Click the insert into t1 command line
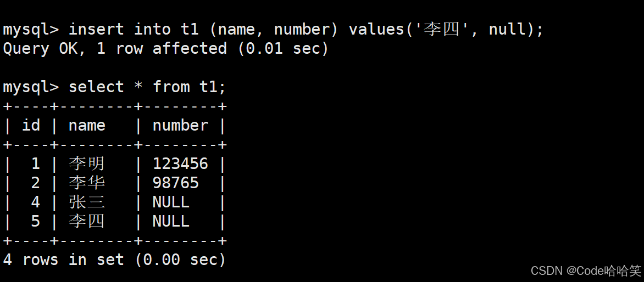The height and width of the screenshot is (282, 644). pyautogui.click(x=273, y=30)
